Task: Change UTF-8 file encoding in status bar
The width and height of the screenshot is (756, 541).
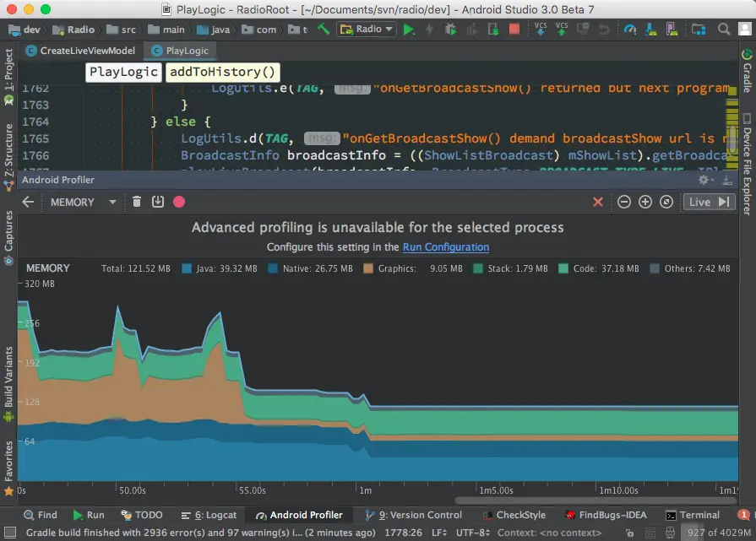Action: coord(473,533)
